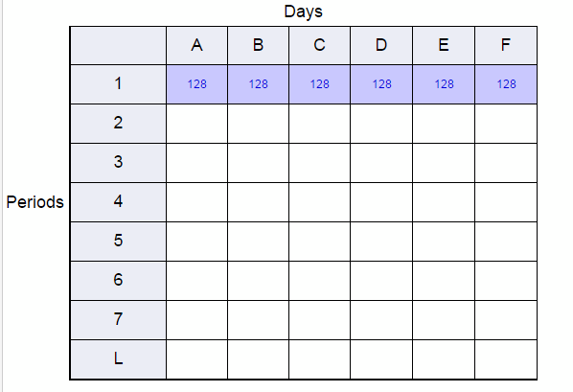This screenshot has height=392, width=573.
Task: Select the 128 cell under Day C
Action: click(320, 84)
